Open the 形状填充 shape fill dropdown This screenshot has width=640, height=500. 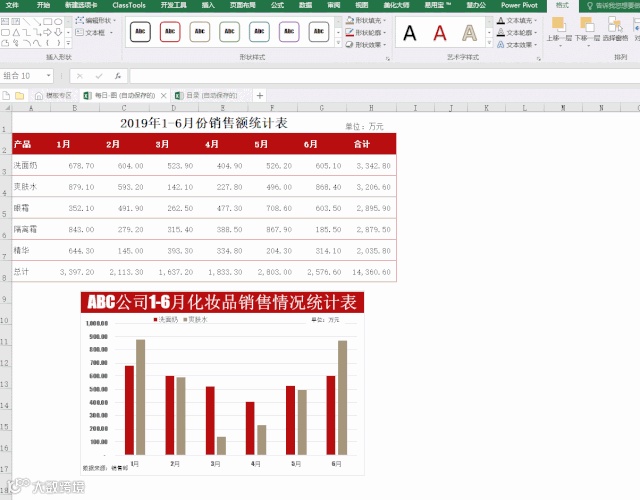pos(366,20)
